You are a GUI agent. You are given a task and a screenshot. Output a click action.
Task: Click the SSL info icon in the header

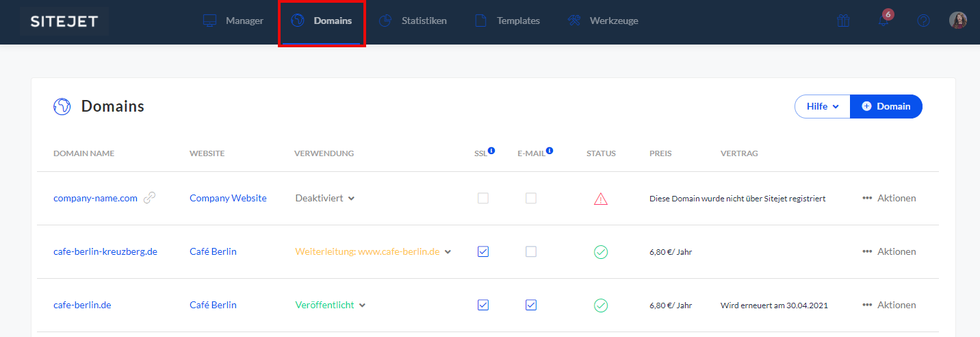(x=491, y=151)
